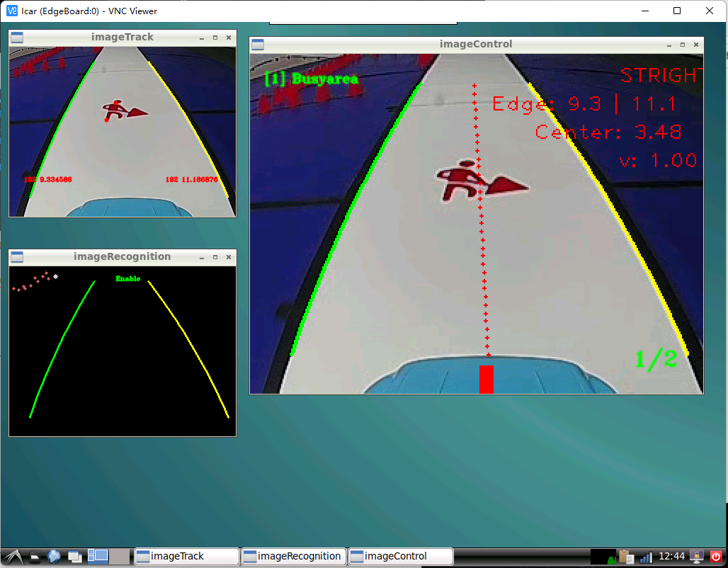728x568 pixels.
Task: Click the red power logout icon
Action: coord(715,556)
